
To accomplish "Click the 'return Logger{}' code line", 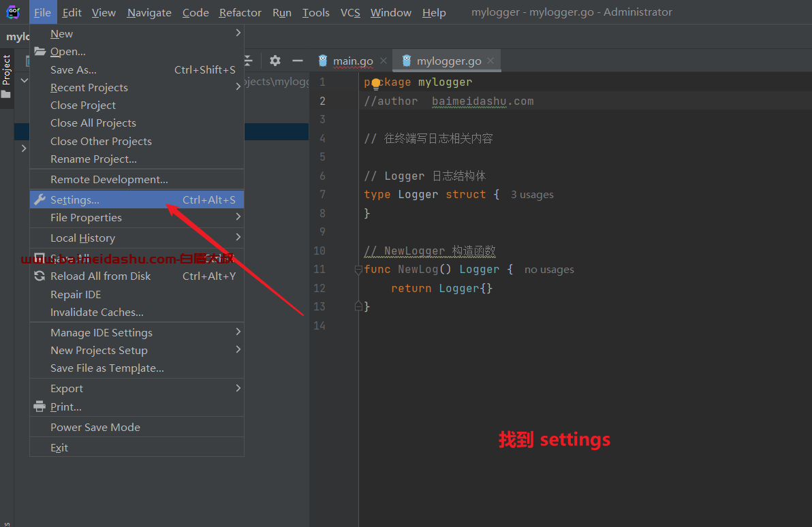I will (441, 288).
